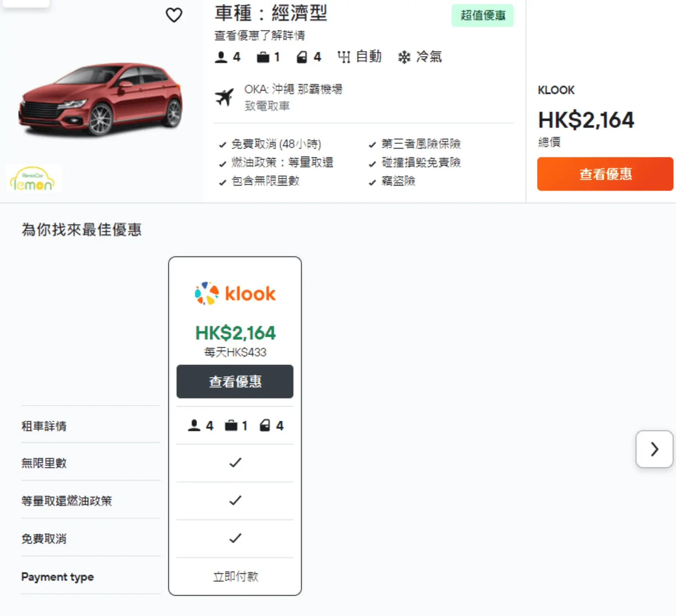Click the 超值優惠 green badge
This screenshot has width=676, height=616.
[483, 15]
